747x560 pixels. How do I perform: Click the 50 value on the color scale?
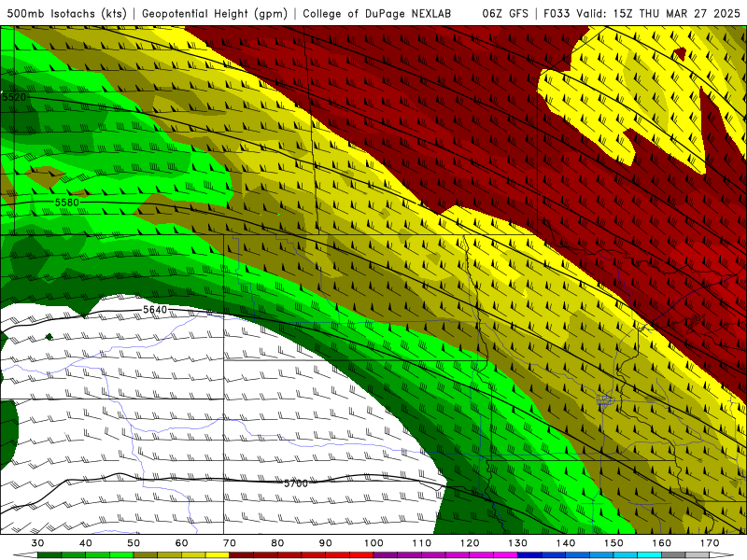134,543
